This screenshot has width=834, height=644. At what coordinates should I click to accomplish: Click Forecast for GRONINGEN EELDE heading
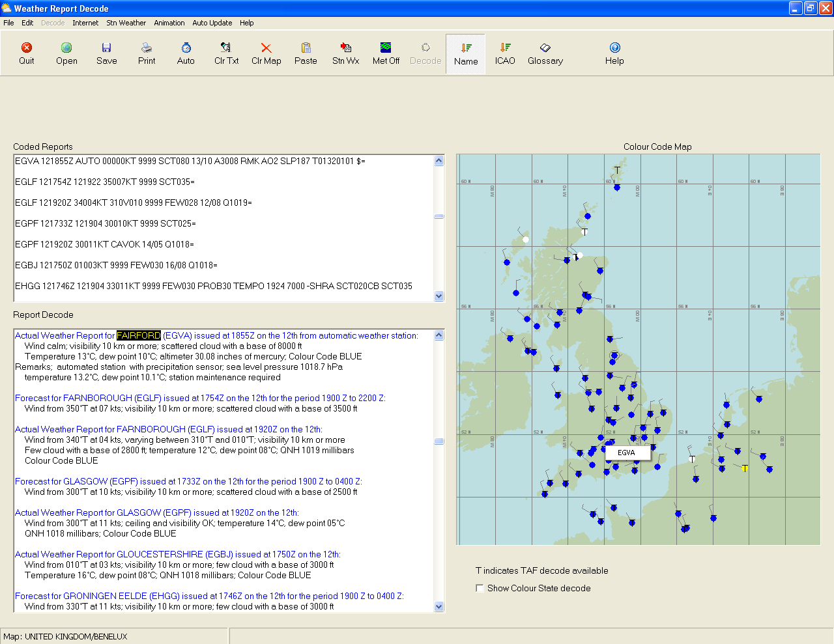click(209, 596)
